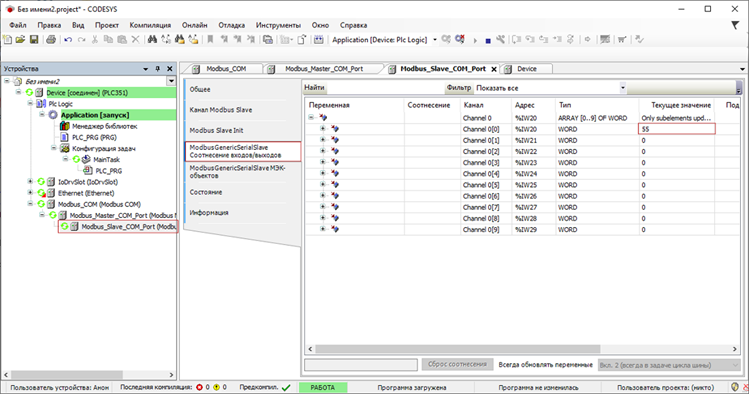Collapse the Modbus_COM (Modbus COM) tree node
This screenshot has width=749, height=394.
pos(30,204)
